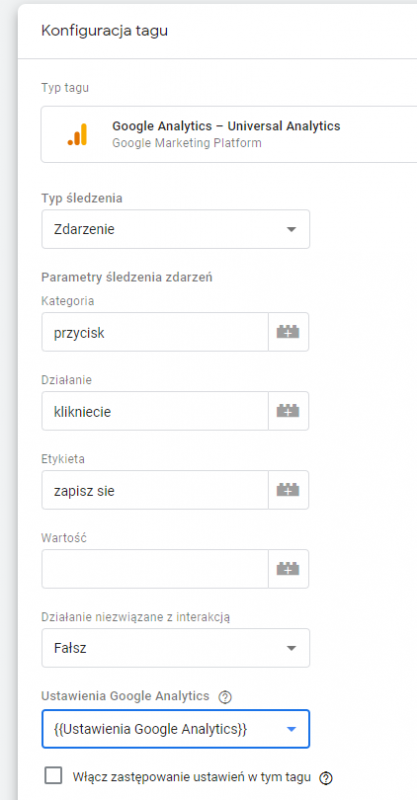This screenshot has height=800, width=417.
Task: Select the Google Analytics – Universal Analytics tag type
Action: [x=229, y=135]
